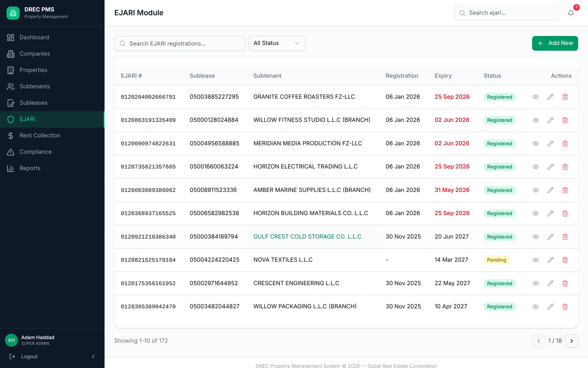Select EJARI in the sidebar
Viewport: 588px width, 368px height.
52,119
